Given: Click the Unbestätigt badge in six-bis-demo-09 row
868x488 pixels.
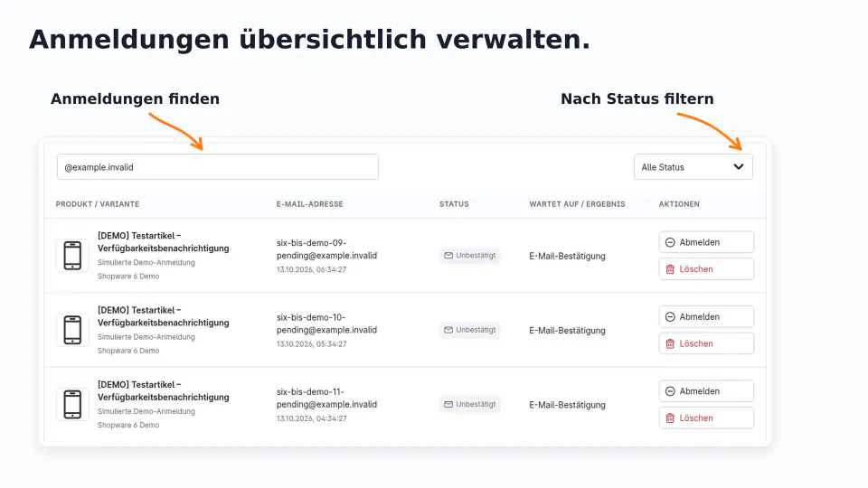Looking at the screenshot, I should pos(470,256).
